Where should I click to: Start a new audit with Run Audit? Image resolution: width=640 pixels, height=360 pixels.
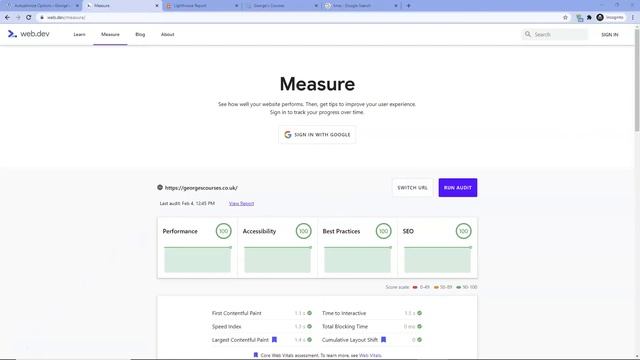(458, 188)
